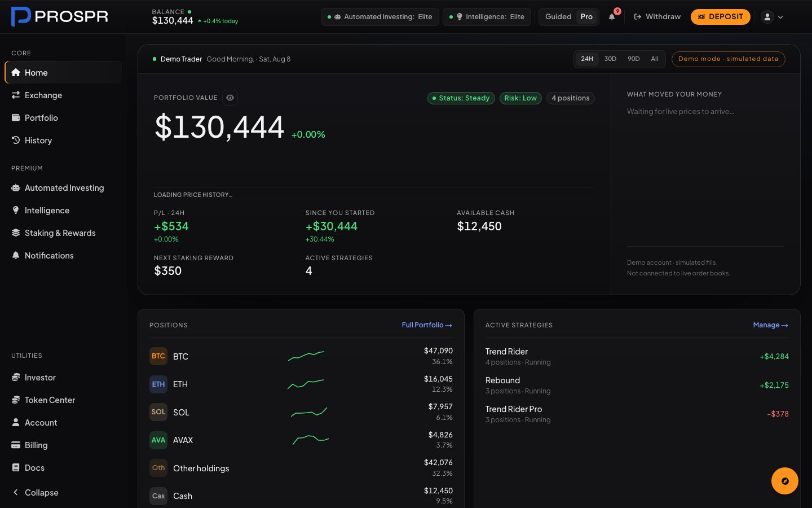This screenshot has height=508, width=812.
Task: Open the Full Portfolio link
Action: 427,325
